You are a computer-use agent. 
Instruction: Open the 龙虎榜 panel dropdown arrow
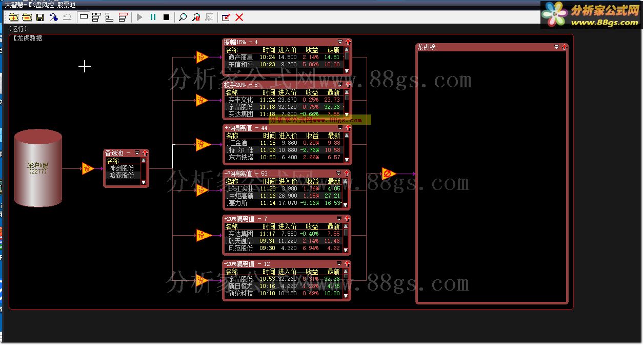(x=557, y=47)
